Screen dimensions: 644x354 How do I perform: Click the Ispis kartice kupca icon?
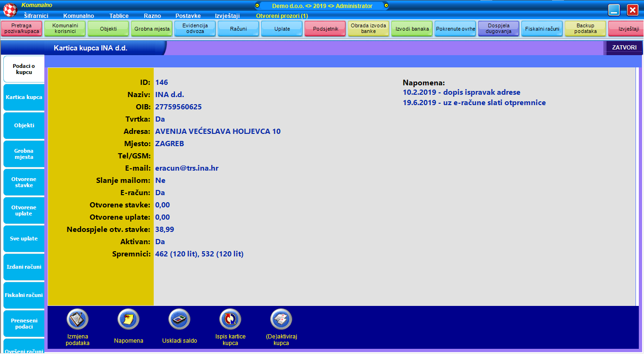tap(230, 320)
